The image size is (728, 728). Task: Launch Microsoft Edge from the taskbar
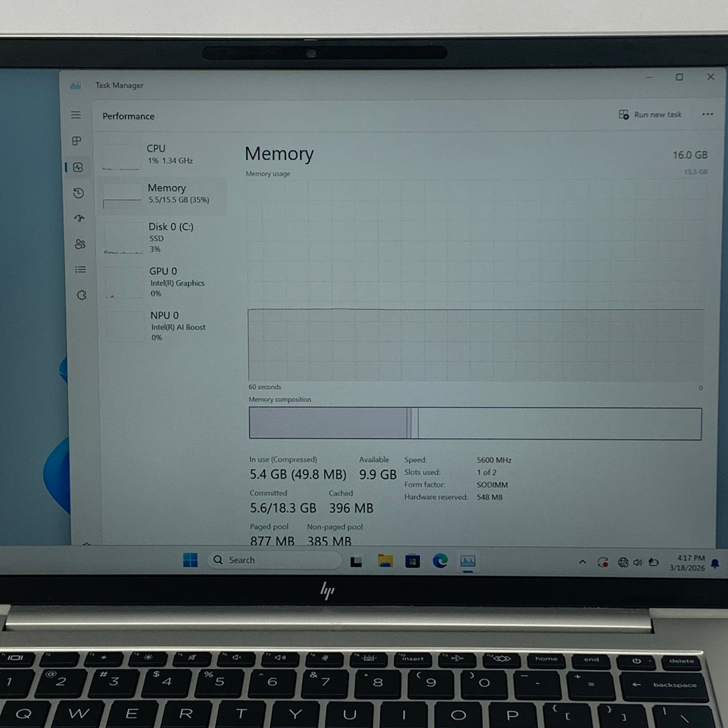pyautogui.click(x=441, y=560)
